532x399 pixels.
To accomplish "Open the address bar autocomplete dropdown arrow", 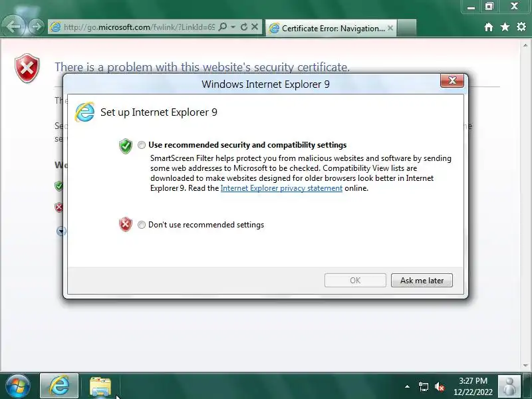I will pos(233,27).
